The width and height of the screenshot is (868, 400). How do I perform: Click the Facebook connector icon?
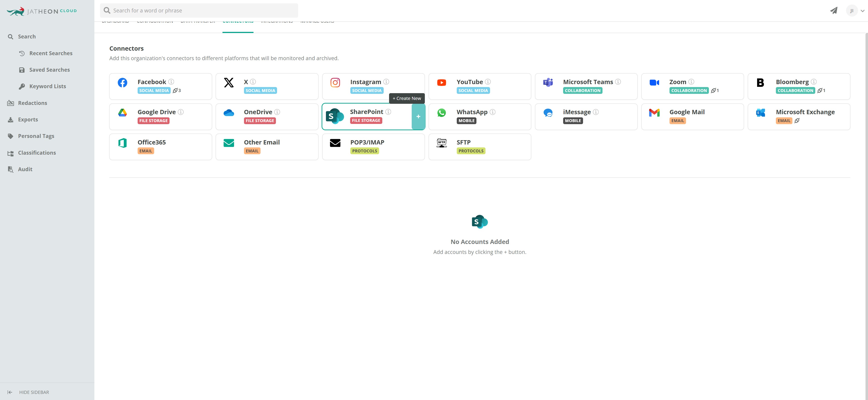tap(122, 83)
